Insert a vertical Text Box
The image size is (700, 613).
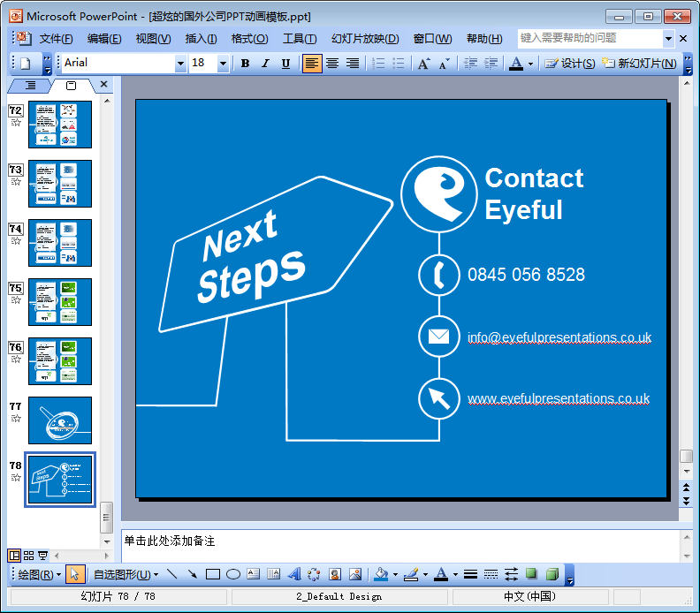[274, 574]
